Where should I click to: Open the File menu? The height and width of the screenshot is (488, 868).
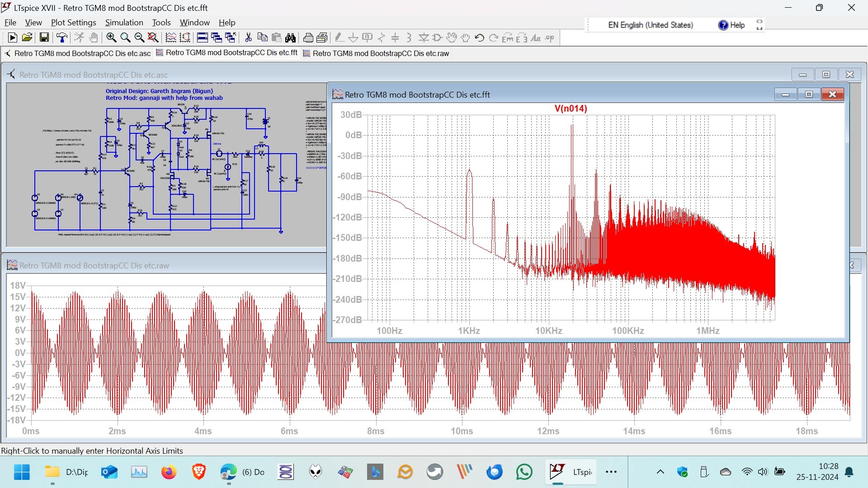(x=10, y=23)
